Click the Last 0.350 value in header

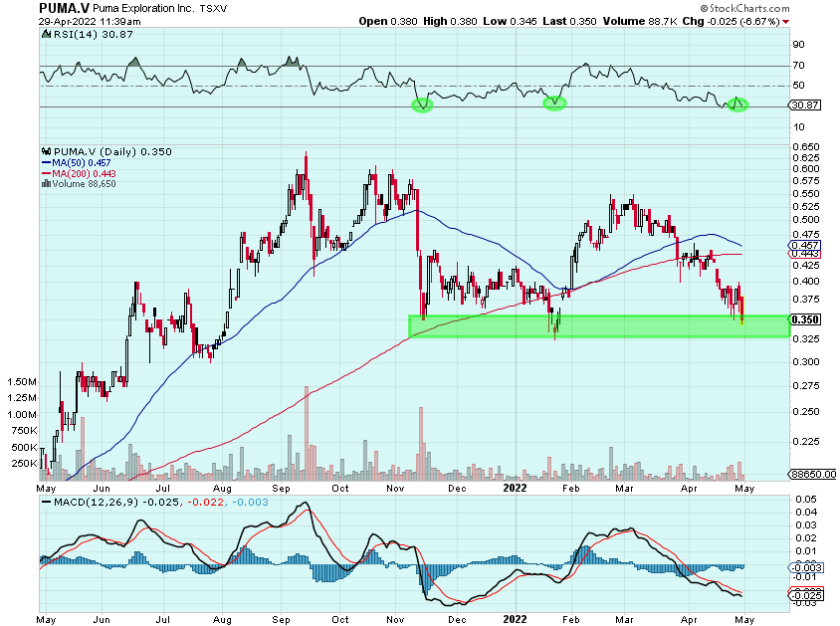point(569,22)
